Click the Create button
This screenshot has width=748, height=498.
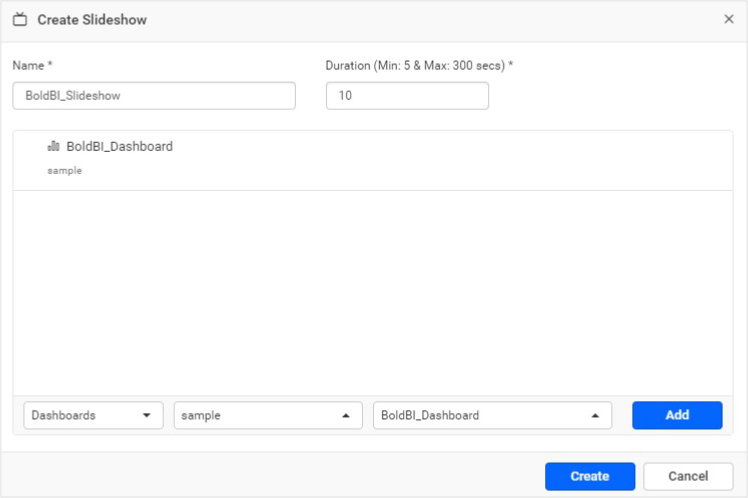tap(590, 476)
